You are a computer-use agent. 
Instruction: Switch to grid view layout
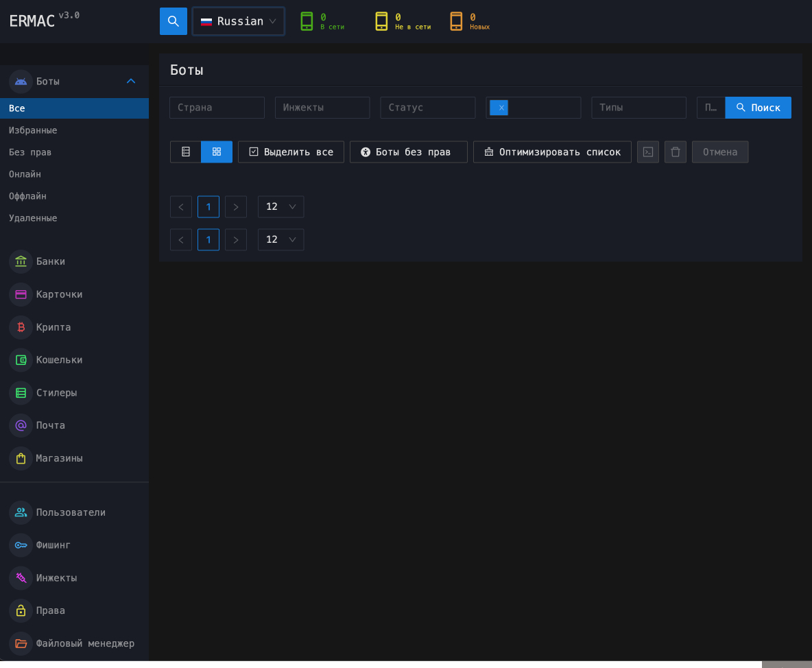[x=217, y=152]
